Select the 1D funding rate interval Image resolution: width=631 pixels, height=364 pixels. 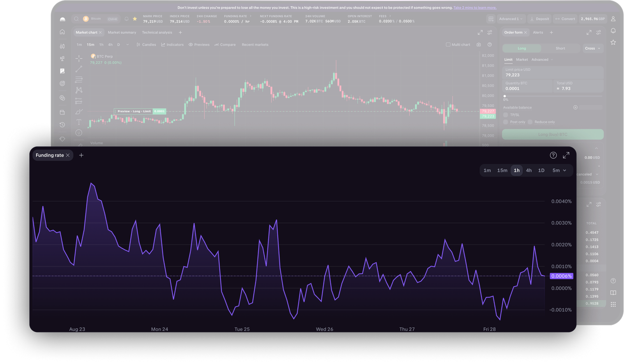tap(541, 170)
